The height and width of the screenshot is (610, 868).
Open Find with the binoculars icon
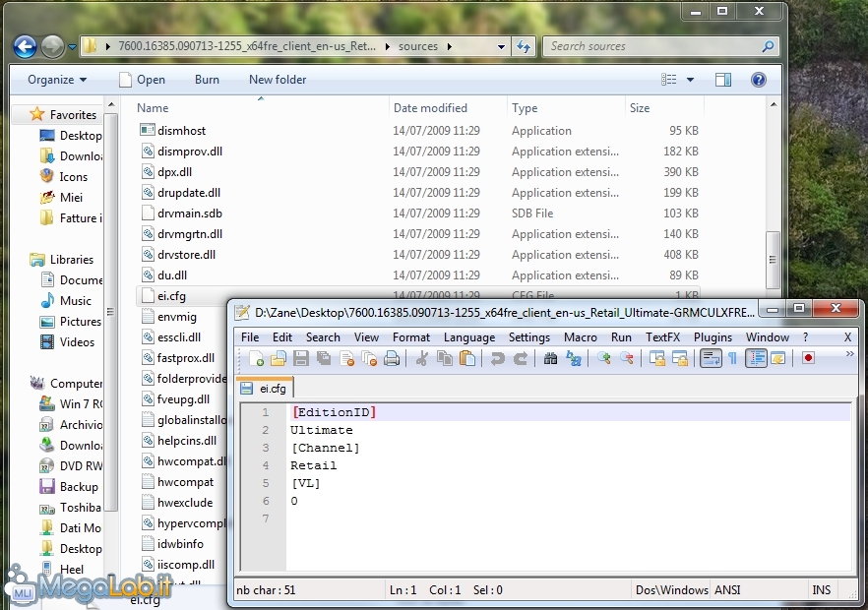[550, 359]
